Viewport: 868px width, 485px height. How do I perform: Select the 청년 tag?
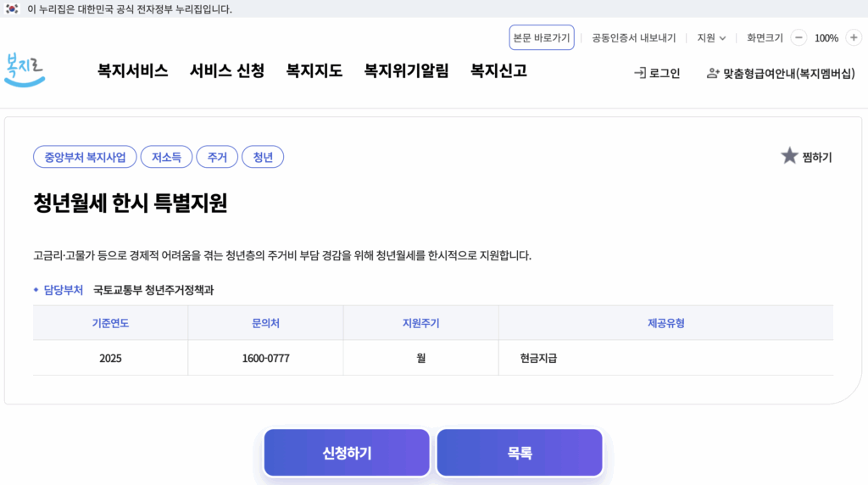tap(263, 157)
